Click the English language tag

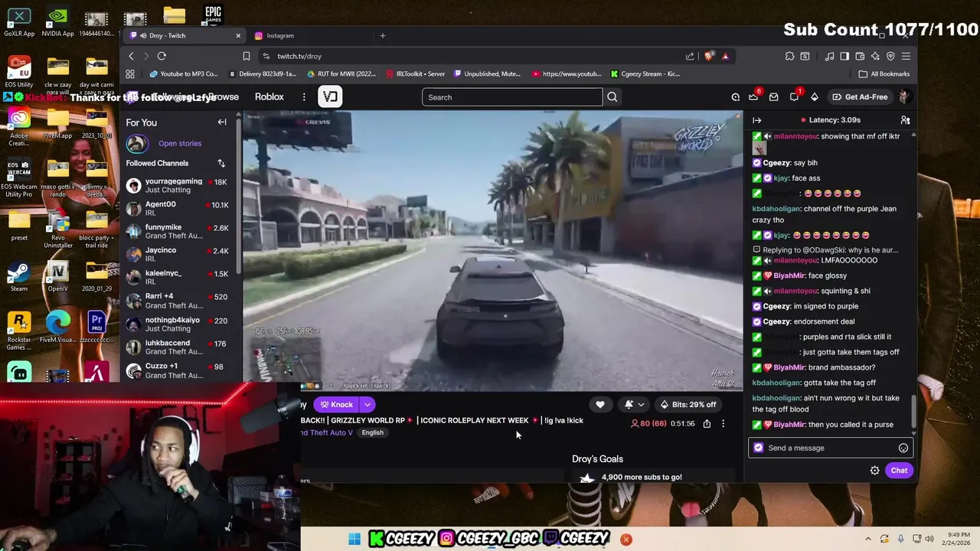(372, 433)
